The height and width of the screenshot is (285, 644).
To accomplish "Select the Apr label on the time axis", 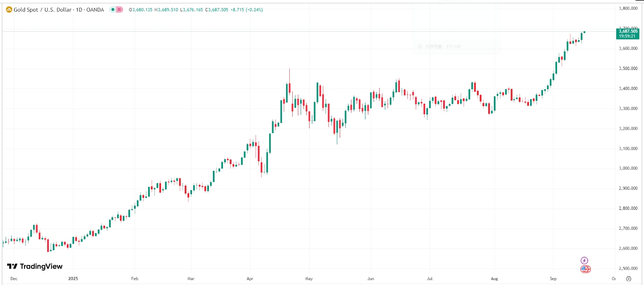I will coord(250,279).
